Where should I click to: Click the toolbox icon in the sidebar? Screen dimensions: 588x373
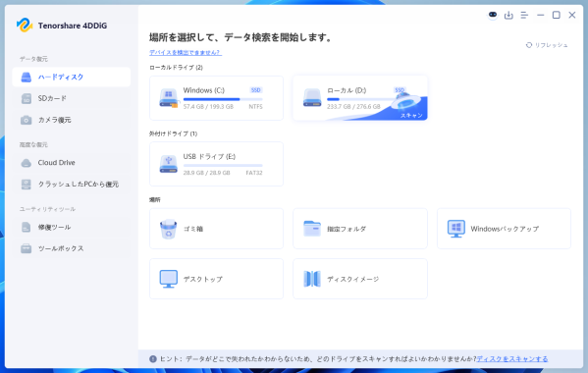26,248
